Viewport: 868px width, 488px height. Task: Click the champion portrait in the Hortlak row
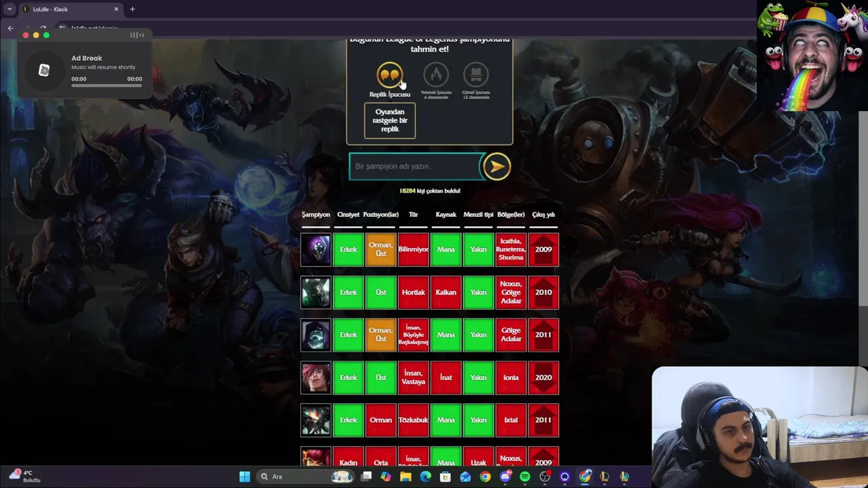[316, 292]
